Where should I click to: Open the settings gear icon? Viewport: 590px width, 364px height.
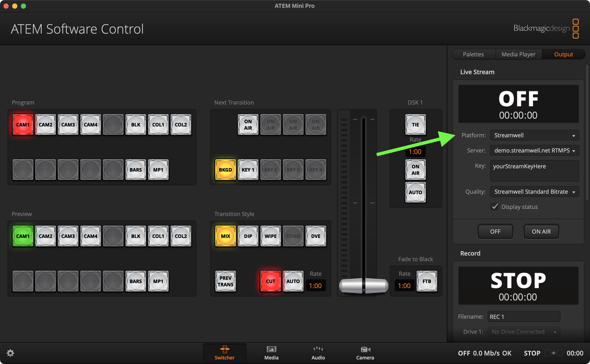tap(10, 353)
